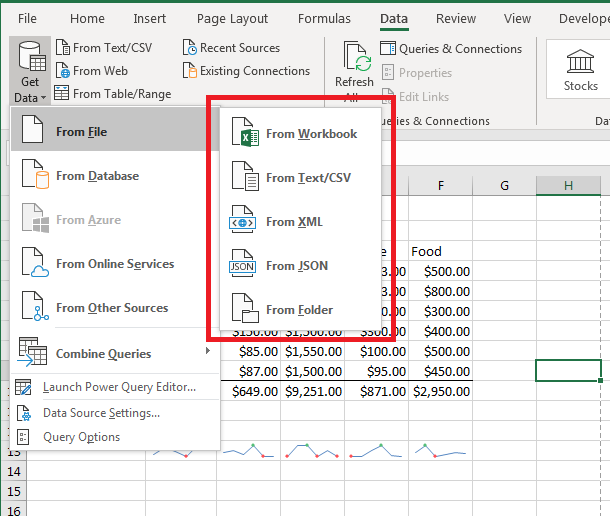Expand Combine Queries submenu arrow
Viewport: 610px width, 516px height.
tap(208, 351)
